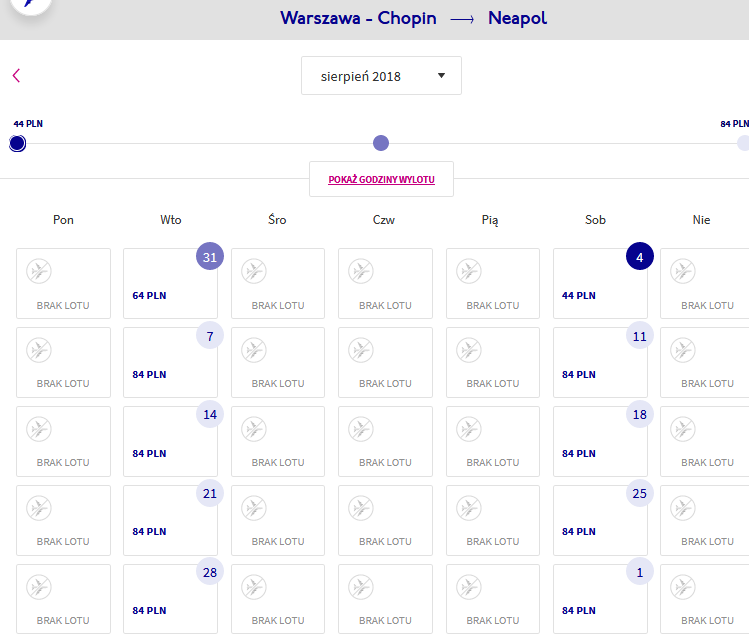
Task: Click no-flight plane icon, Thursday in date 14 row
Action: 361,429
